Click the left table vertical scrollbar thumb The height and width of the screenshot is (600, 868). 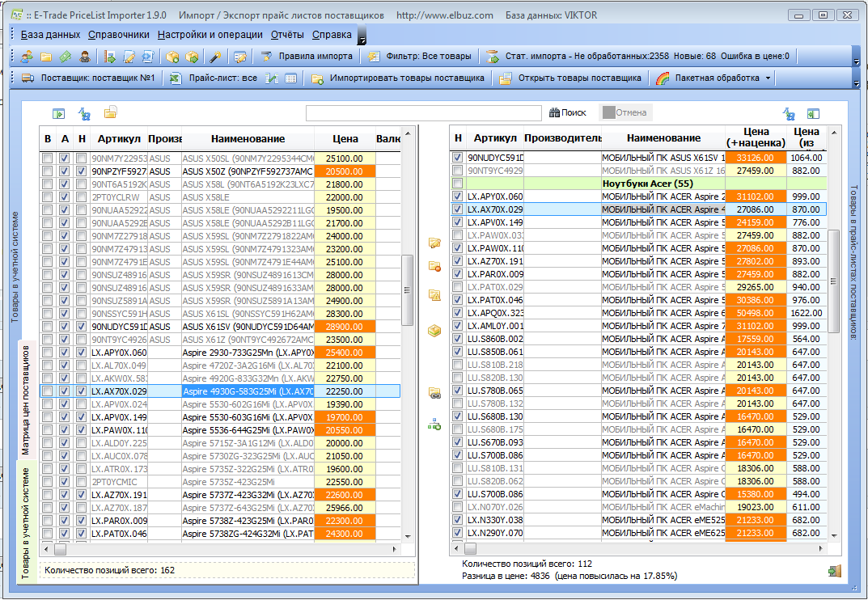[408, 290]
